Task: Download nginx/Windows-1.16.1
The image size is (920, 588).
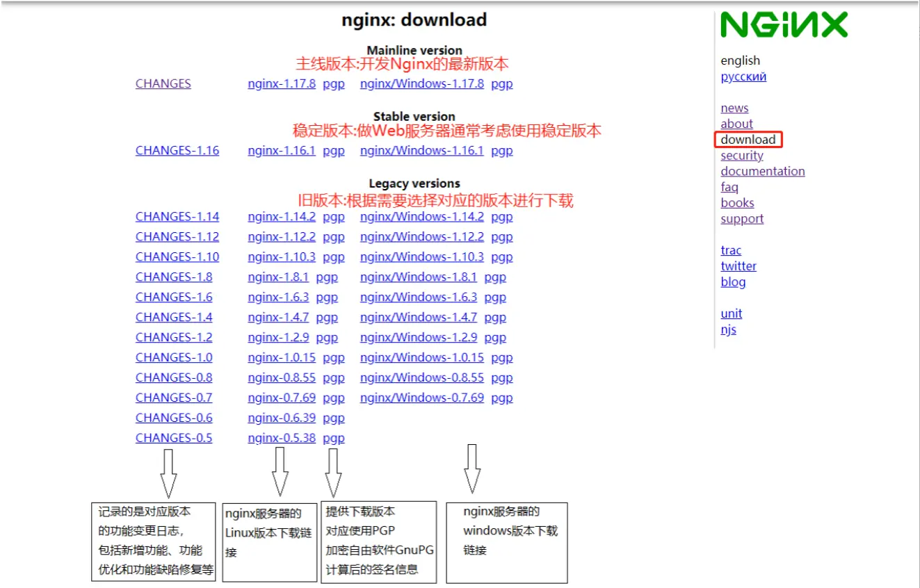Action: coord(422,150)
